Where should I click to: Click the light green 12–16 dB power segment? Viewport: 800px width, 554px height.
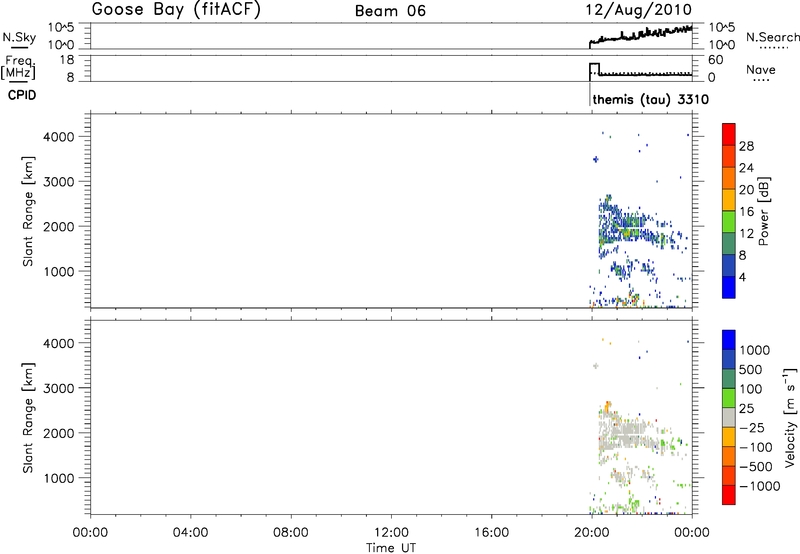tap(729, 221)
